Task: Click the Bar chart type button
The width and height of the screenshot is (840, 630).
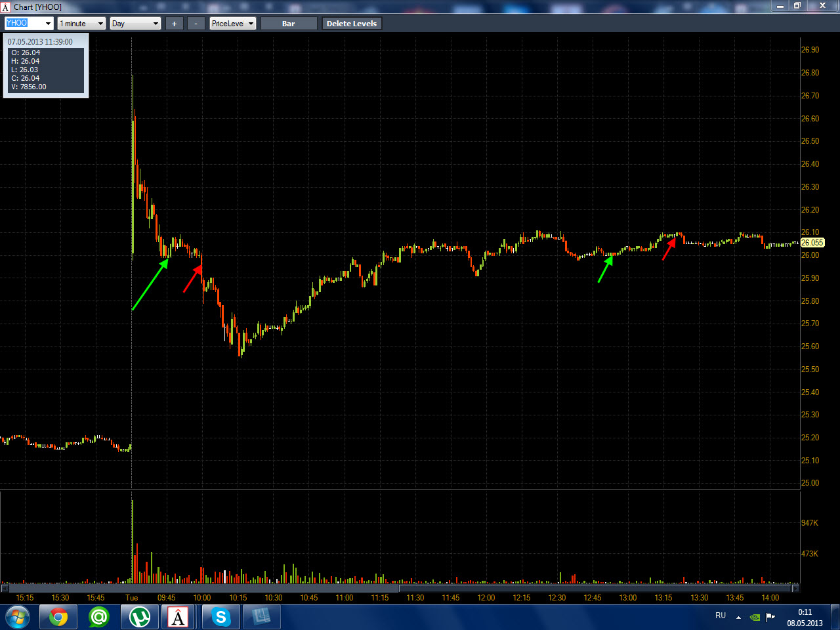Action: [289, 24]
